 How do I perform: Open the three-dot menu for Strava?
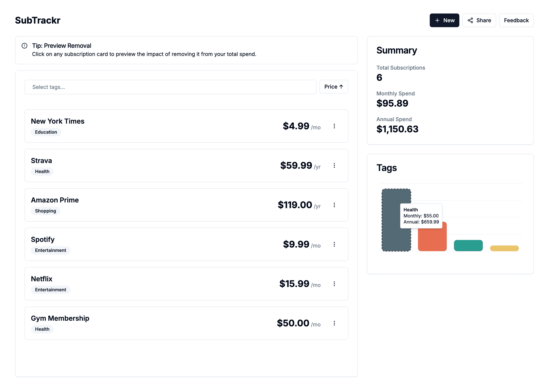pyautogui.click(x=334, y=165)
